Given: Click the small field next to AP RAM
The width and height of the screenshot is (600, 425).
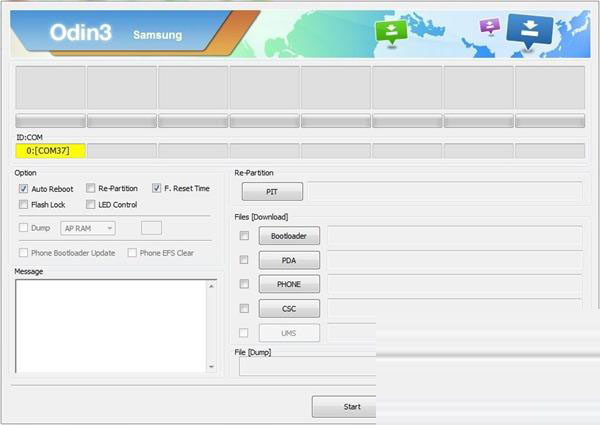Looking at the screenshot, I should (152, 228).
